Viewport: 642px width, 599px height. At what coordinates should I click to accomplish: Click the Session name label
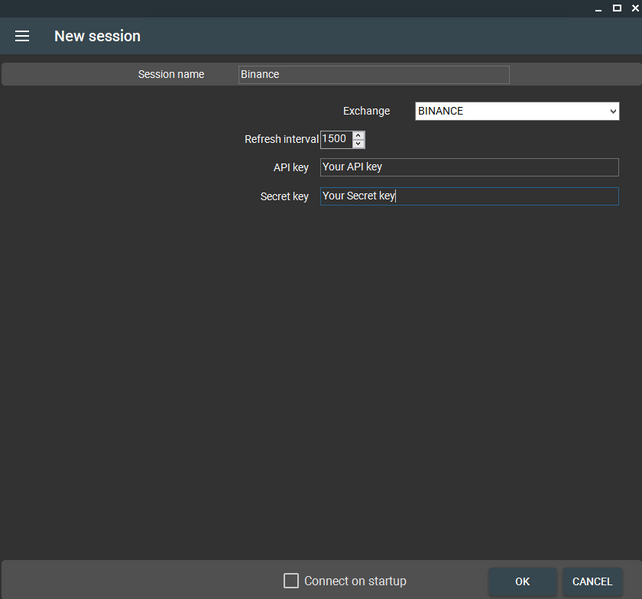point(171,75)
